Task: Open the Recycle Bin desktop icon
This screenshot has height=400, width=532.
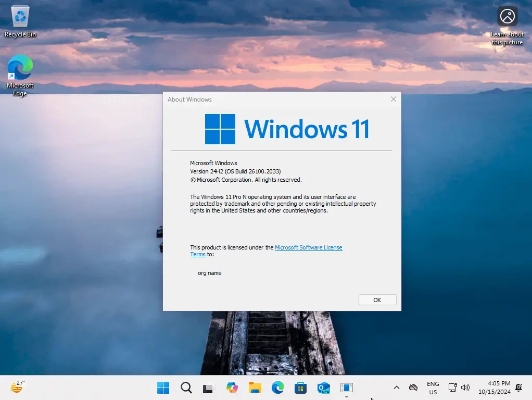Action: click(20, 21)
